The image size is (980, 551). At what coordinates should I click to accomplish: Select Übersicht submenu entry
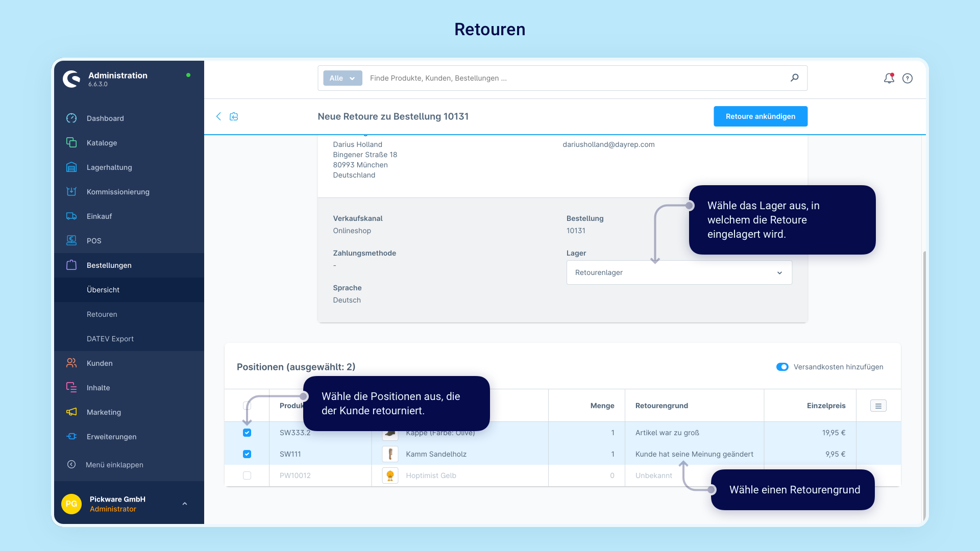click(x=103, y=290)
